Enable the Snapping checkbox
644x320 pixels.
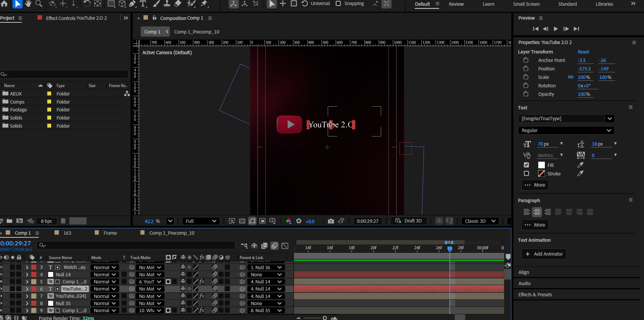[338, 3]
